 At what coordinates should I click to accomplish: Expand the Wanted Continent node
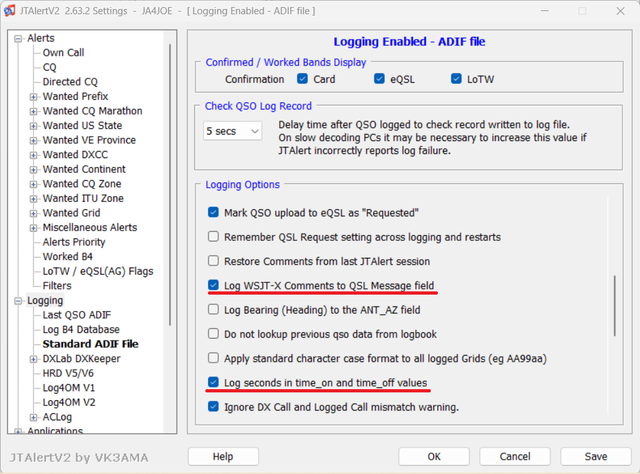[x=33, y=170]
